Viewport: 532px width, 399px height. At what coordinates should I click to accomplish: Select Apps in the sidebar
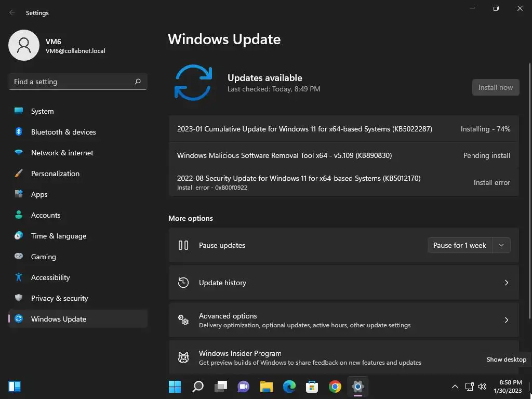78,194
